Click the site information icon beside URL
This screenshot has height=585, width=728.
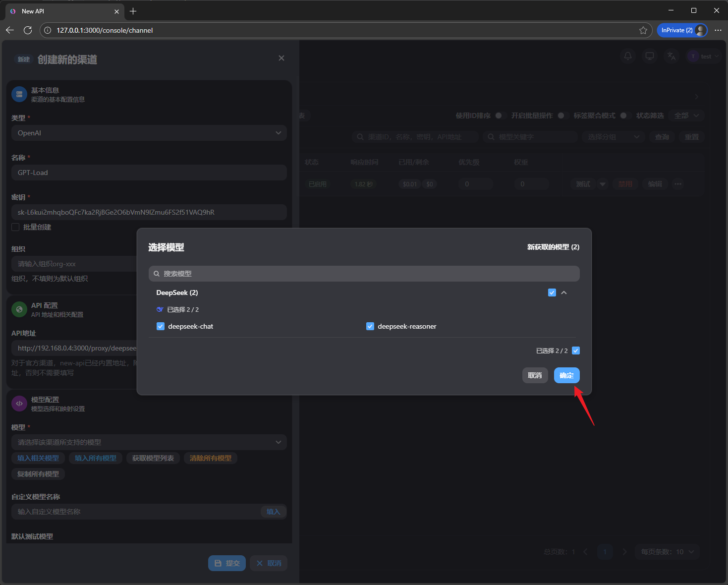pos(48,30)
